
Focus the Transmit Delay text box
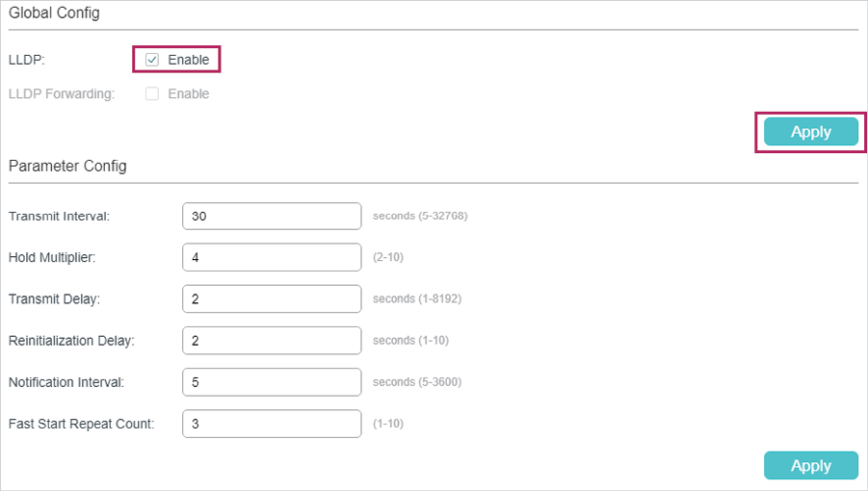pyautogui.click(x=271, y=298)
